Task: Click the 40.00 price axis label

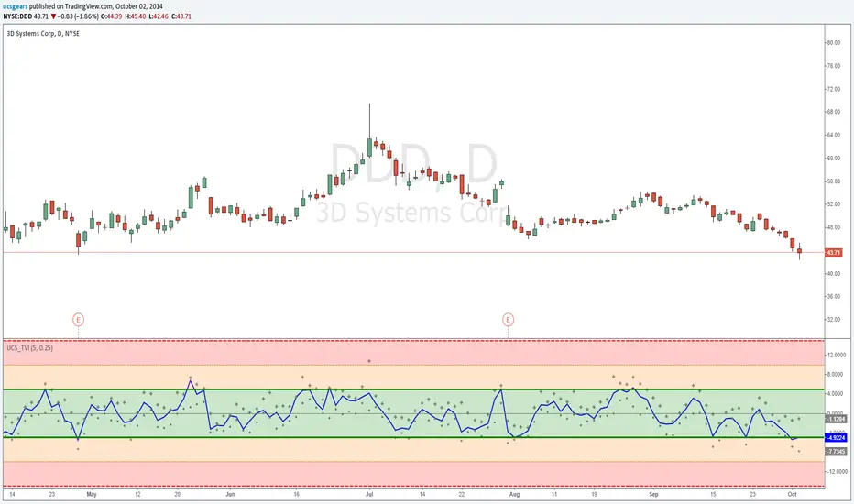Action: click(833, 273)
